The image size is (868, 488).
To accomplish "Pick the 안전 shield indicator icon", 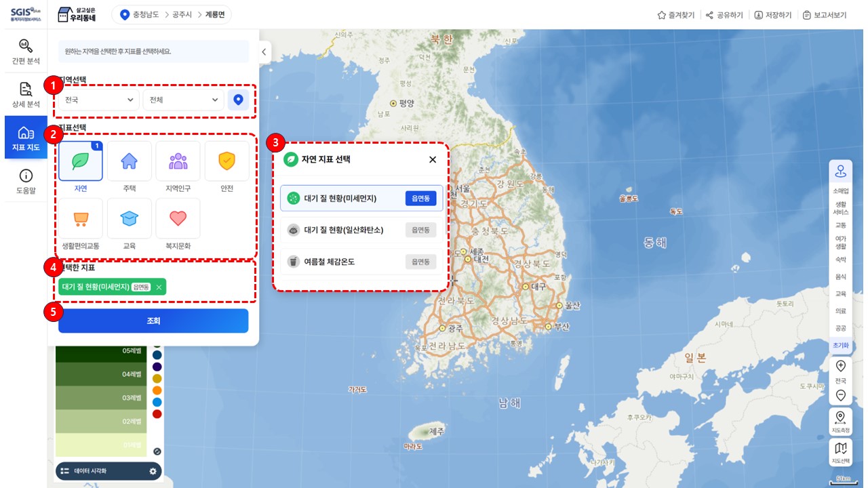I will click(x=226, y=162).
